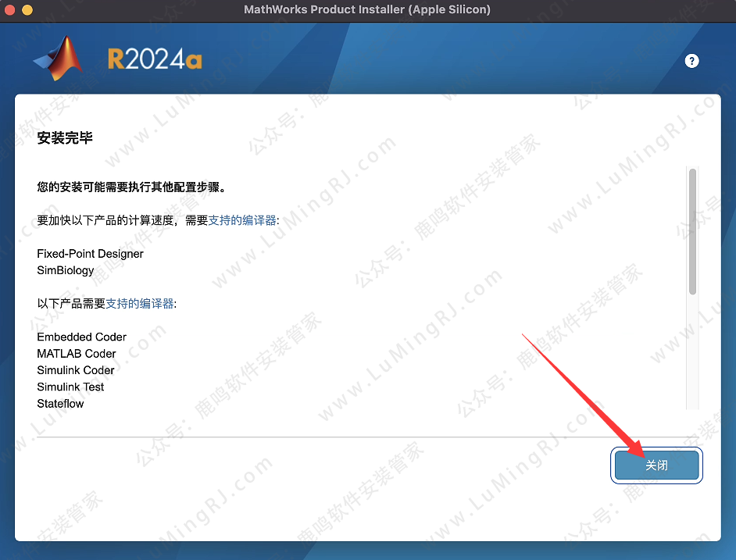Open 支持的编译器 link after 以下产品需要
The width and height of the screenshot is (736, 560).
click(x=140, y=304)
